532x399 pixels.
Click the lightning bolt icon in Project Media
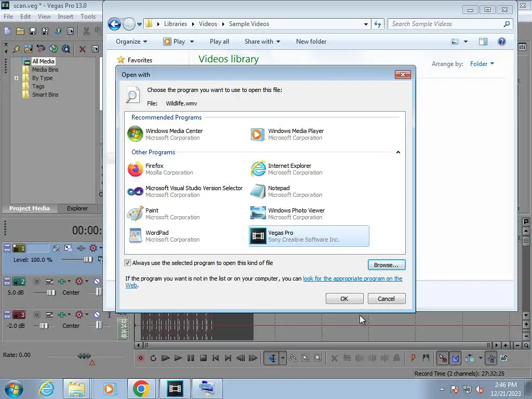pos(16,49)
